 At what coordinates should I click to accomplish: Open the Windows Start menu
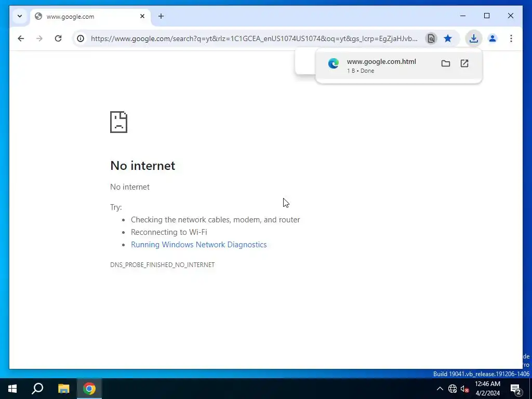point(12,389)
